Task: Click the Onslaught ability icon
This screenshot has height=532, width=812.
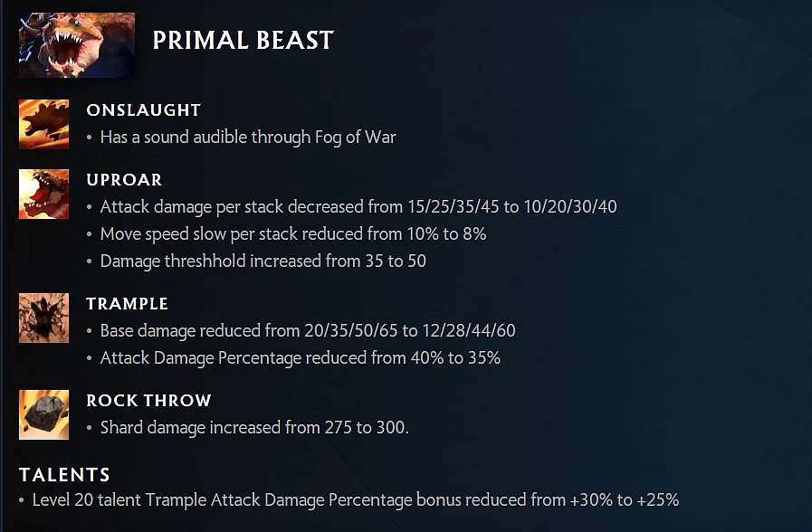Action: point(44,124)
